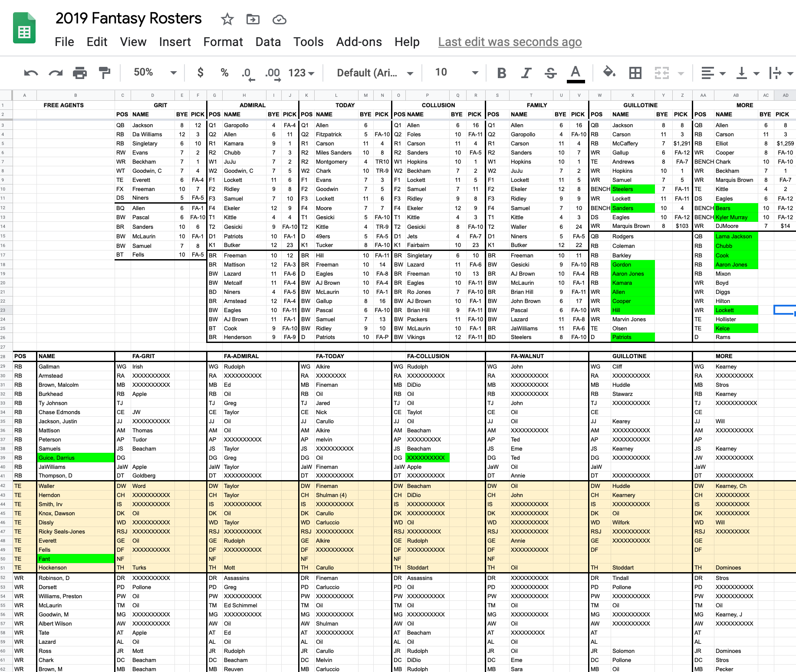Select column H header
Screen dimensions: 796x672
[x=244, y=95]
